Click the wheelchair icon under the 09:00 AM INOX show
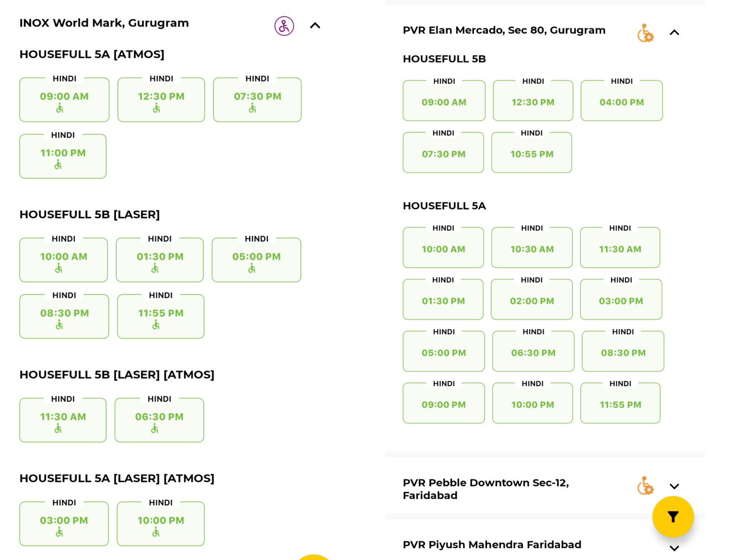The width and height of the screenshot is (747, 560). pos(60,109)
